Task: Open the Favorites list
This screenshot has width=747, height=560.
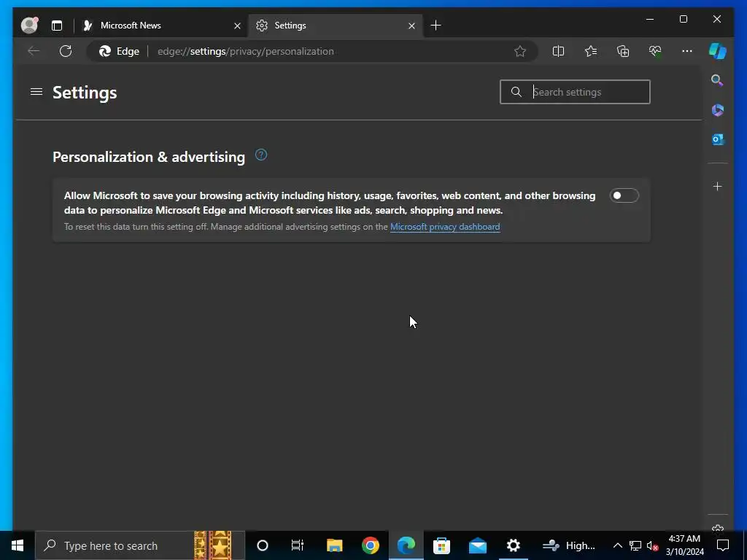Action: coord(591,51)
